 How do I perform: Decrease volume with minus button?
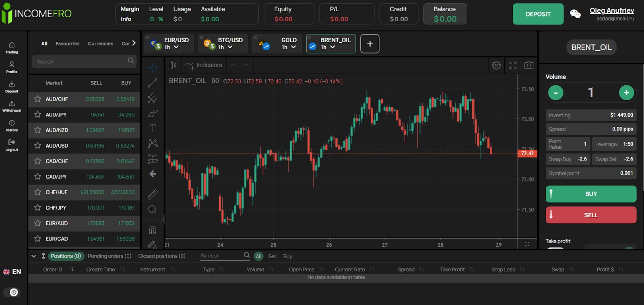555,93
